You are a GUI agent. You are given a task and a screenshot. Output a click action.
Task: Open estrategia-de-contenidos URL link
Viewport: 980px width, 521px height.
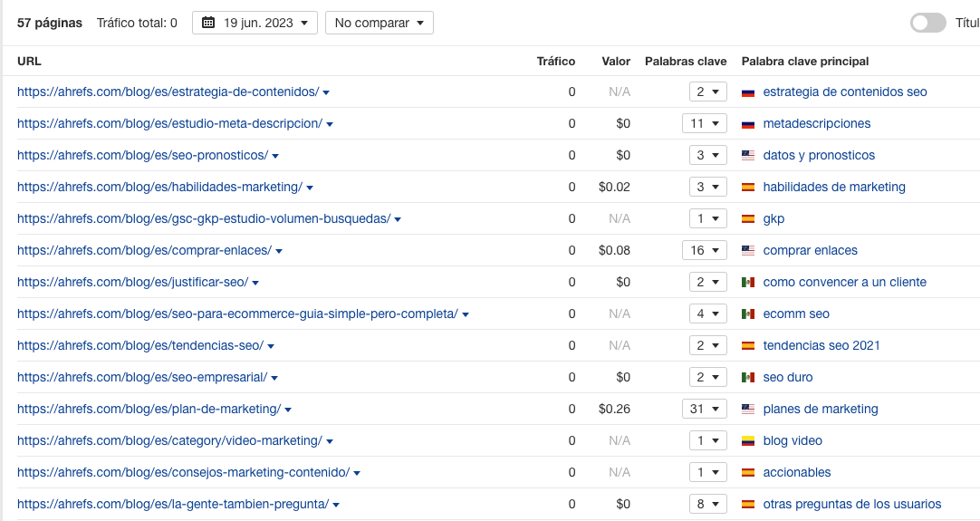168,92
